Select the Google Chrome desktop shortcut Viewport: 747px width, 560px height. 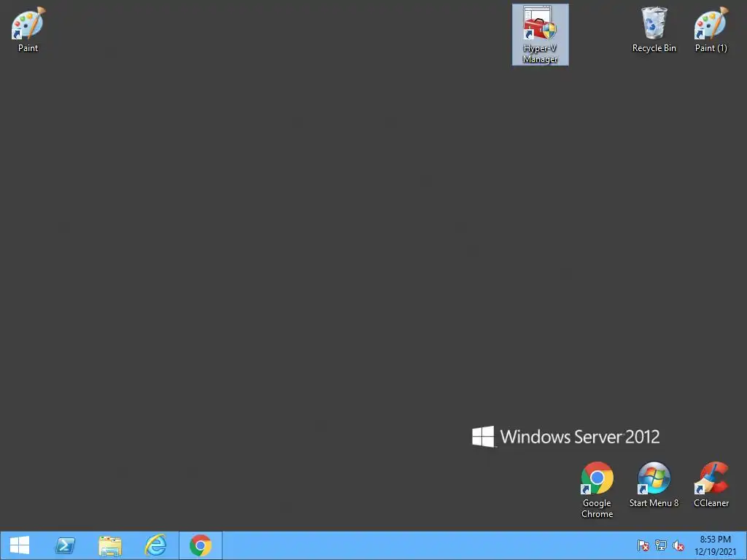coord(597,489)
